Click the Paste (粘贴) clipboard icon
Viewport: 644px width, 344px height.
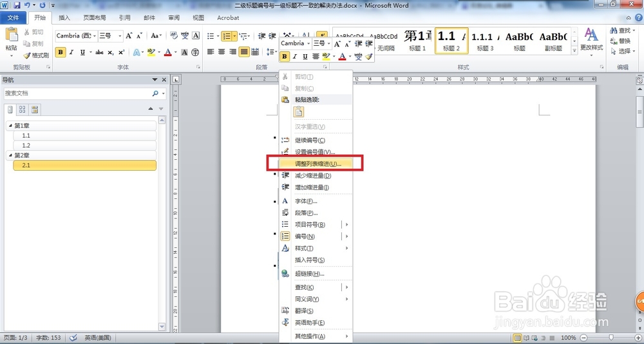[12, 35]
